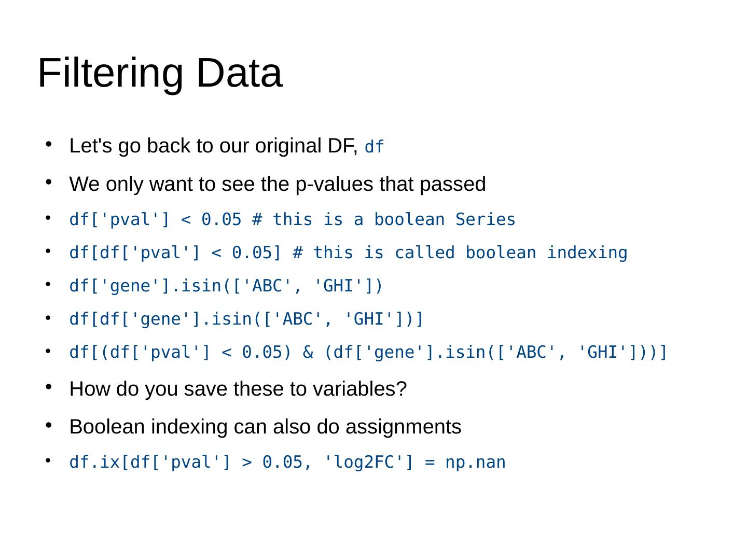The image size is (747, 560).
Task: Click the bullet before the "df.ix" code line
Action: [48, 460]
